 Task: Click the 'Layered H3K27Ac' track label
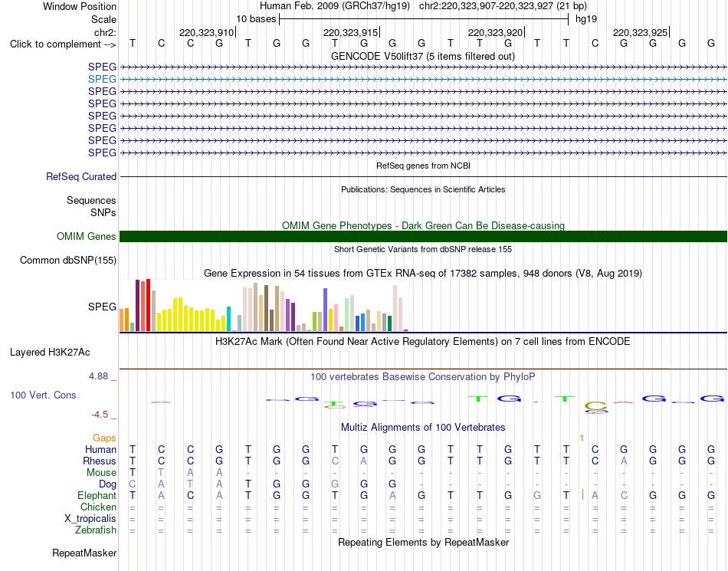coord(50,352)
